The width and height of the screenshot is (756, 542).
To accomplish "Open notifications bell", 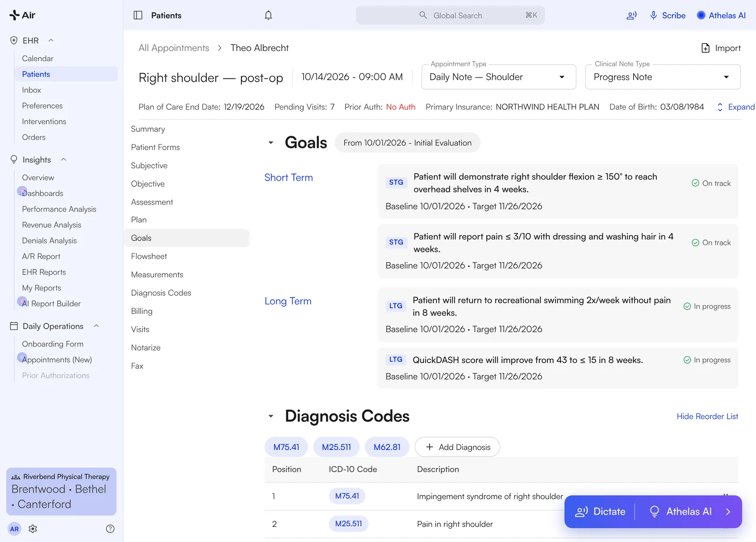I will (268, 15).
